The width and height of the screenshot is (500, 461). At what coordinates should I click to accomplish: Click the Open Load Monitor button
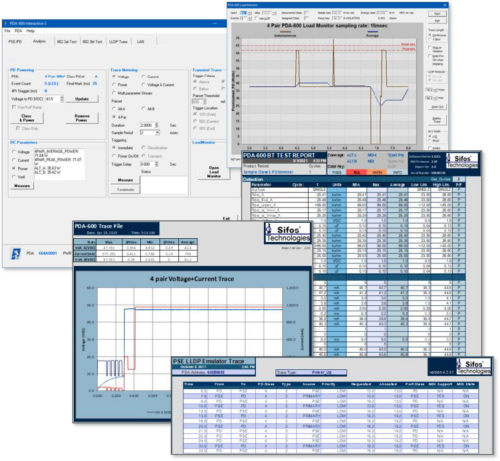pyautogui.click(x=214, y=172)
